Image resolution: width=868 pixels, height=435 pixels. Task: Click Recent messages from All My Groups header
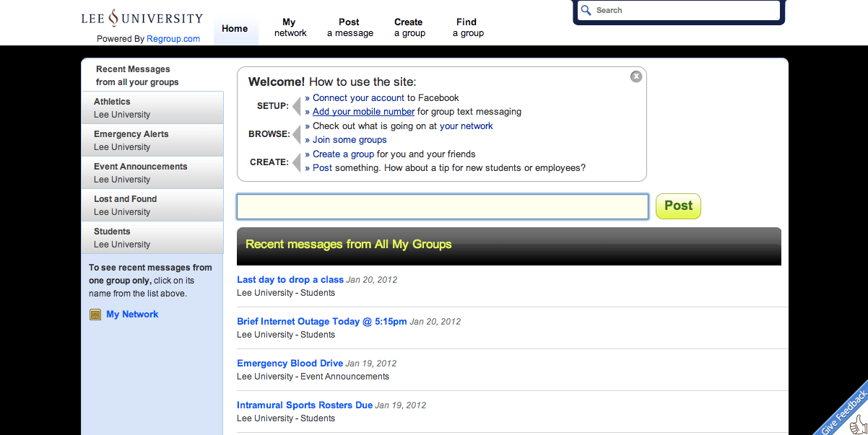pos(509,246)
